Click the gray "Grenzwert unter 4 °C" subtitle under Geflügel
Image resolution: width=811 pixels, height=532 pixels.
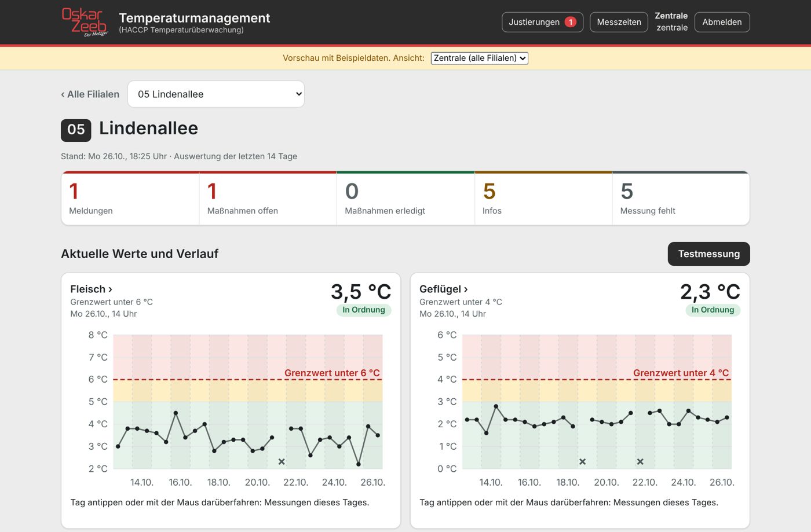point(461,302)
